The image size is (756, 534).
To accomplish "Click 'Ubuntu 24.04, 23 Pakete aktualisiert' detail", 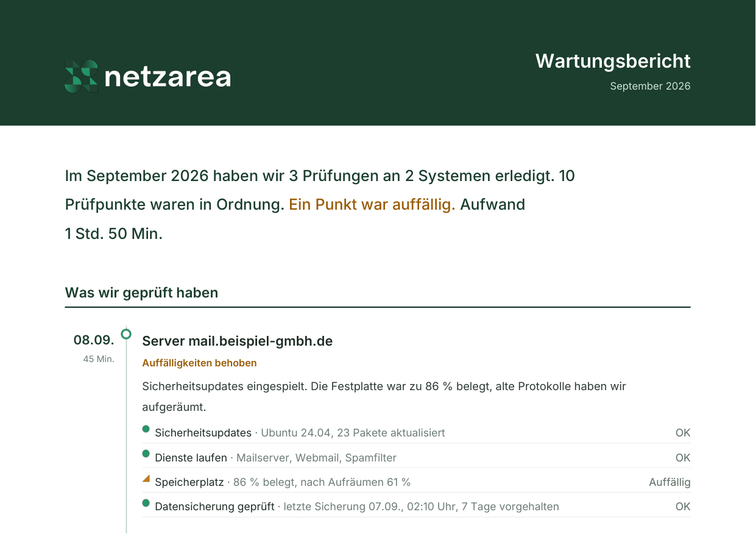I will [353, 433].
